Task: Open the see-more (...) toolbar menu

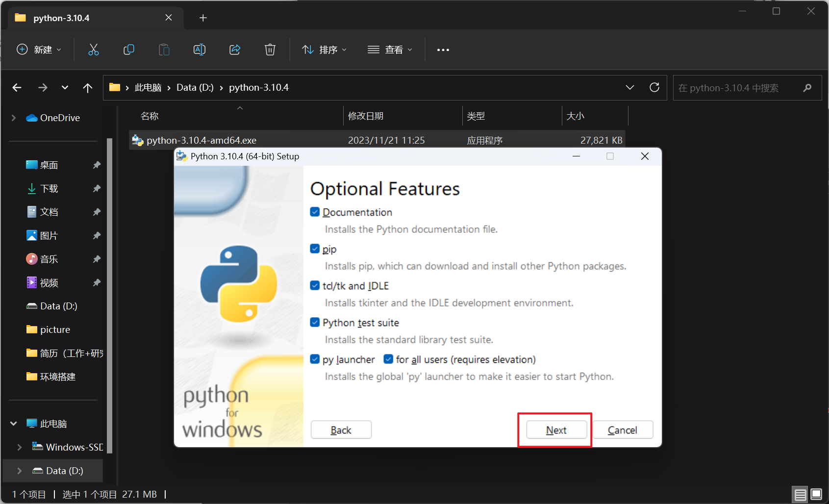Action: tap(443, 50)
